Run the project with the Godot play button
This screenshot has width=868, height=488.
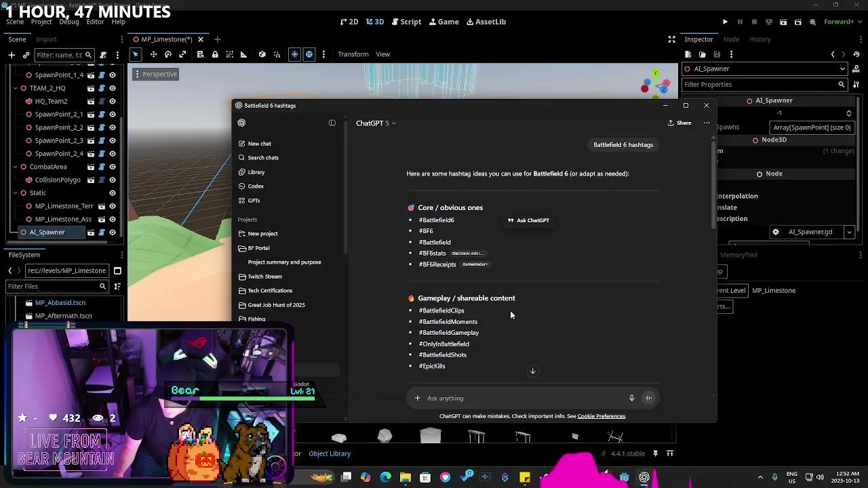(x=725, y=22)
